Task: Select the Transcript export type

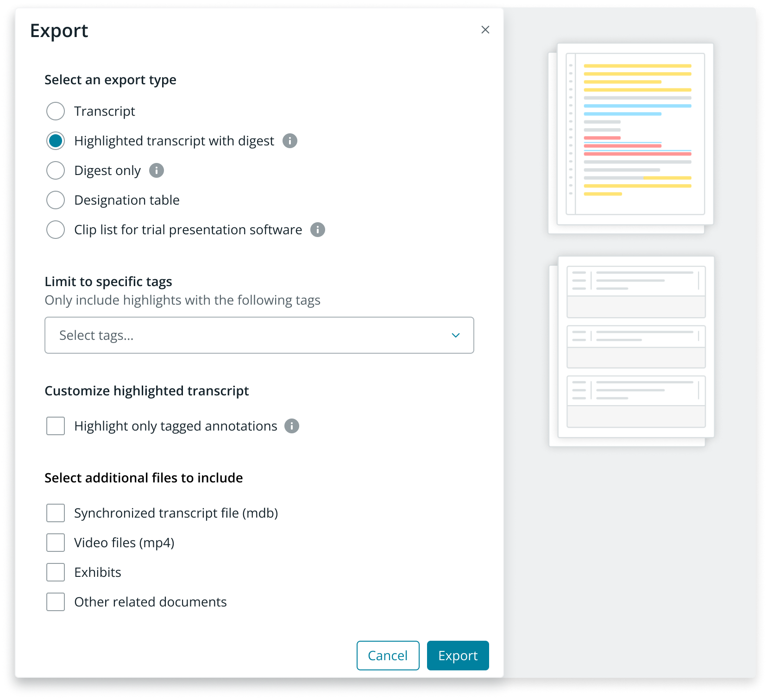Action: click(55, 111)
